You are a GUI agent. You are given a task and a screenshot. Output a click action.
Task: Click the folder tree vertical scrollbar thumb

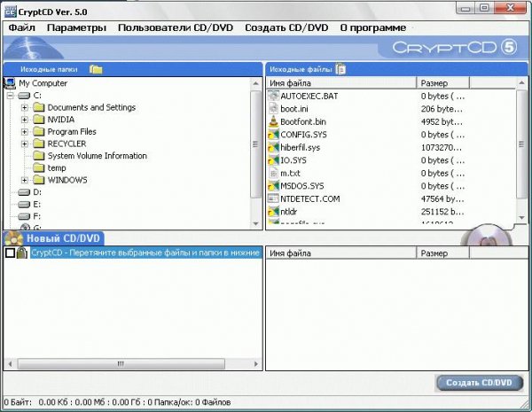click(x=256, y=144)
